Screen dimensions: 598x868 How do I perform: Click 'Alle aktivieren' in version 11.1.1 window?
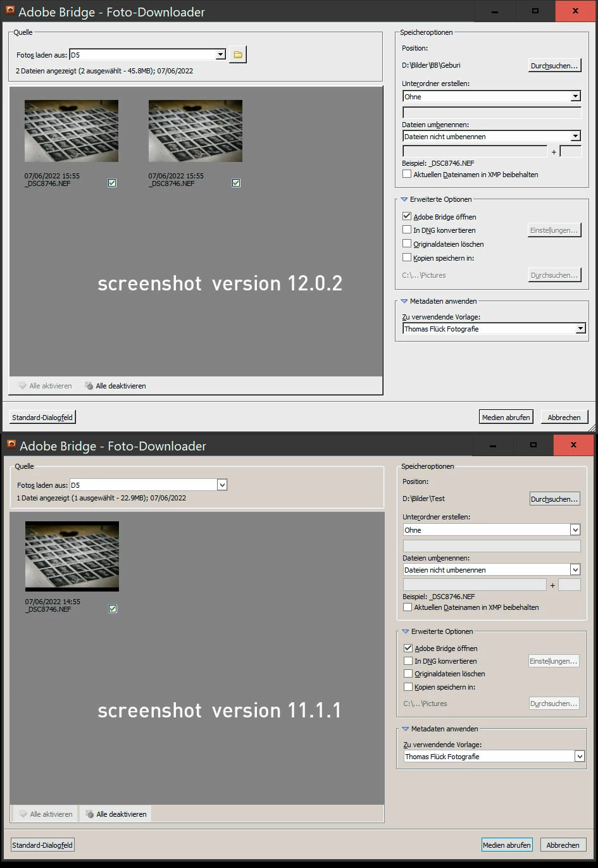tap(46, 814)
